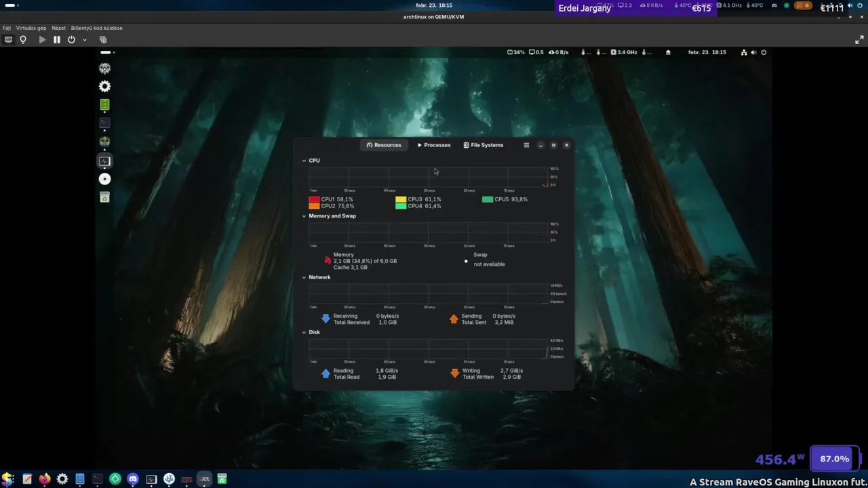
Task: Collapse the Disk section
Action: pyautogui.click(x=304, y=333)
